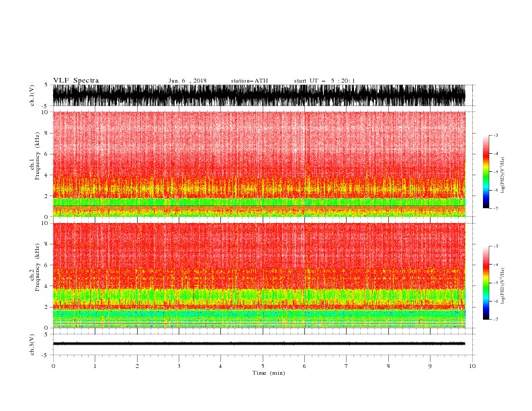Click the ch.3 flat voltage trace
The height and width of the screenshot is (411, 532).
coord(259,344)
